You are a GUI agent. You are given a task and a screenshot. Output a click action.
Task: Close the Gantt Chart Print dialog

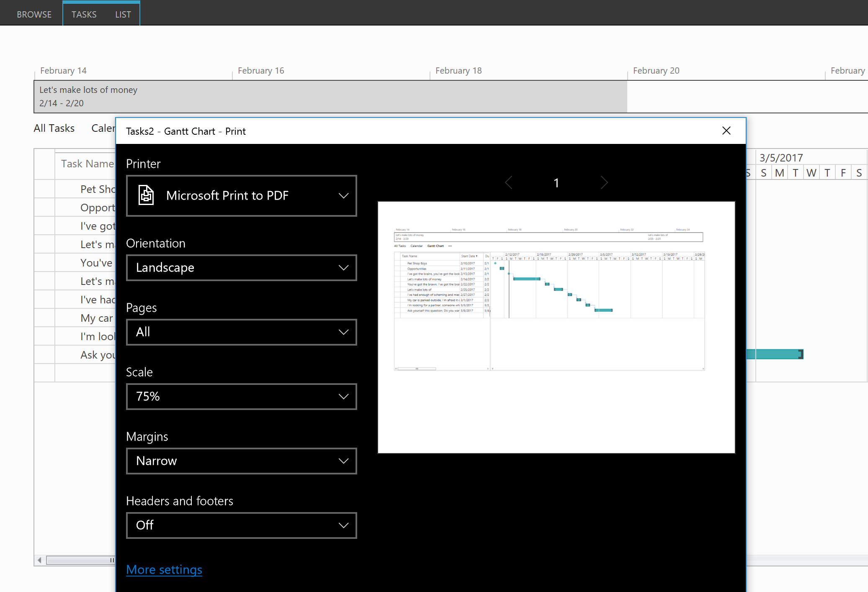point(726,131)
